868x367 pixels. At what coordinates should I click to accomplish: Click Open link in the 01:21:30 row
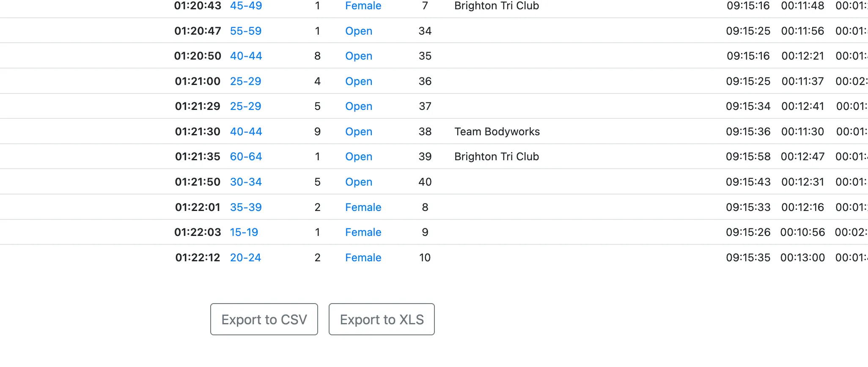click(x=359, y=131)
